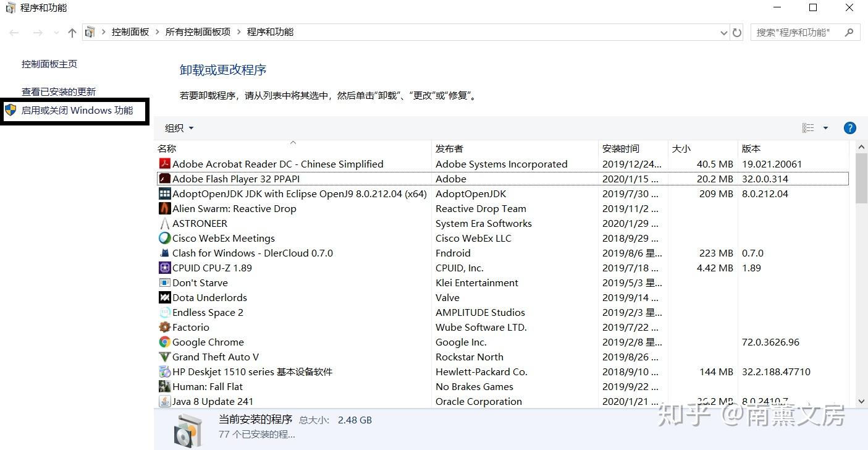Image resolution: width=868 pixels, height=450 pixels.
Task: Select the Reactive Drop Team publisher cell
Action: point(481,208)
